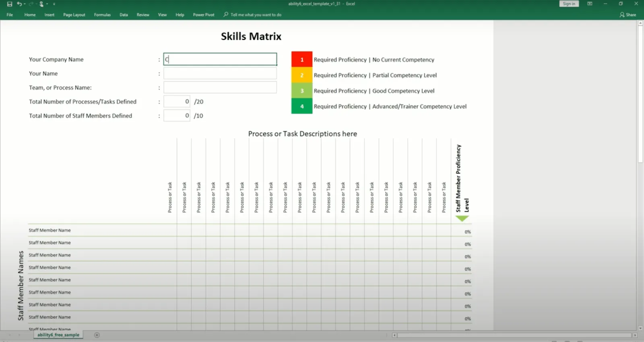Open the Undo history dropdown arrow
644x342 pixels.
click(x=25, y=4)
